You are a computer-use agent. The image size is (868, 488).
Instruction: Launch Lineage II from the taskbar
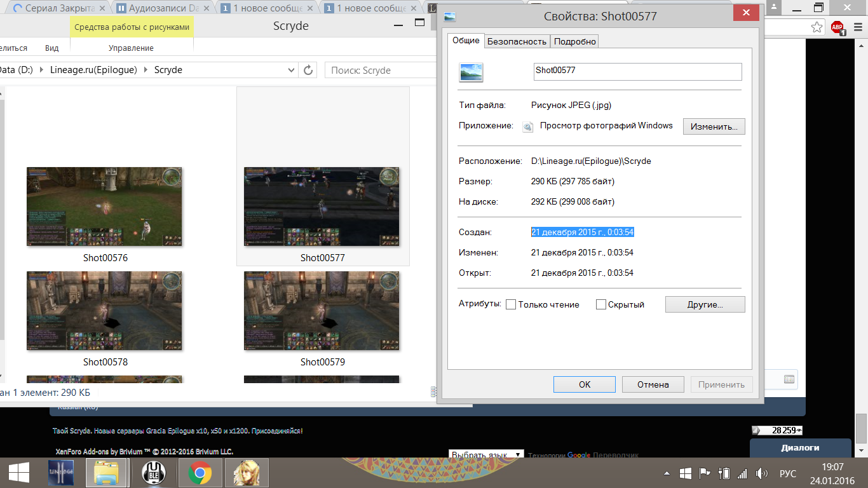tap(61, 473)
